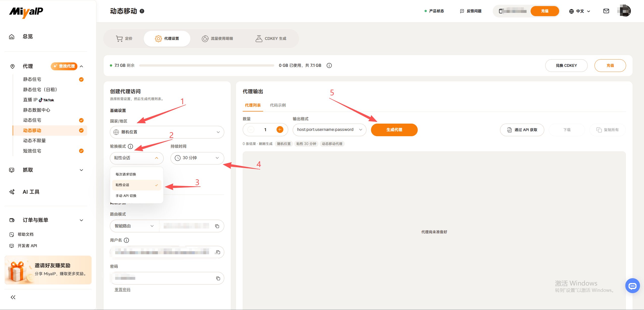Click the info icon beside 用户名
Screen dimensions: 644x310
127,240
